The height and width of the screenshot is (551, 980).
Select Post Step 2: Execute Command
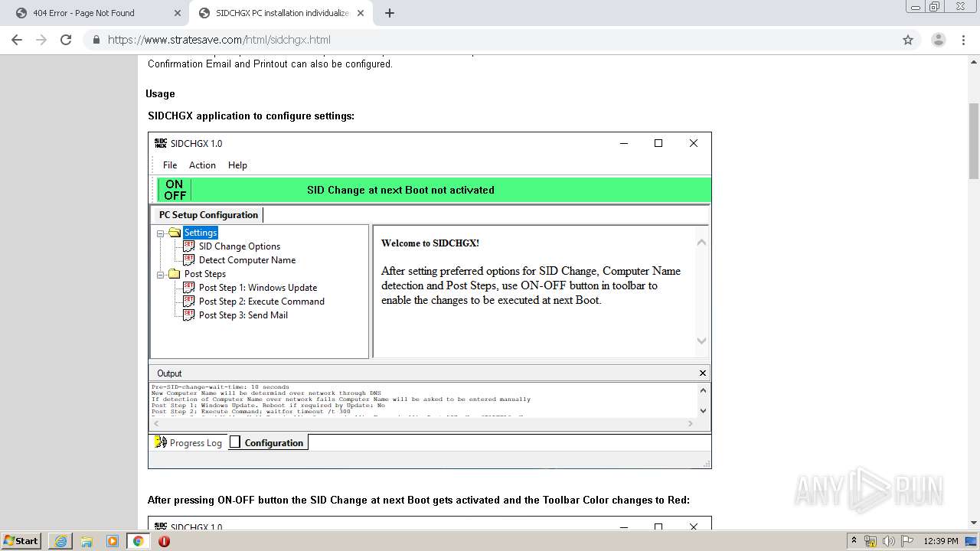262,302
